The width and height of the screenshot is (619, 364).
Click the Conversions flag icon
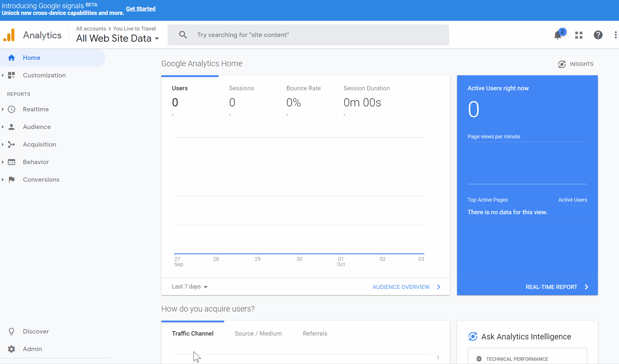[x=12, y=180]
